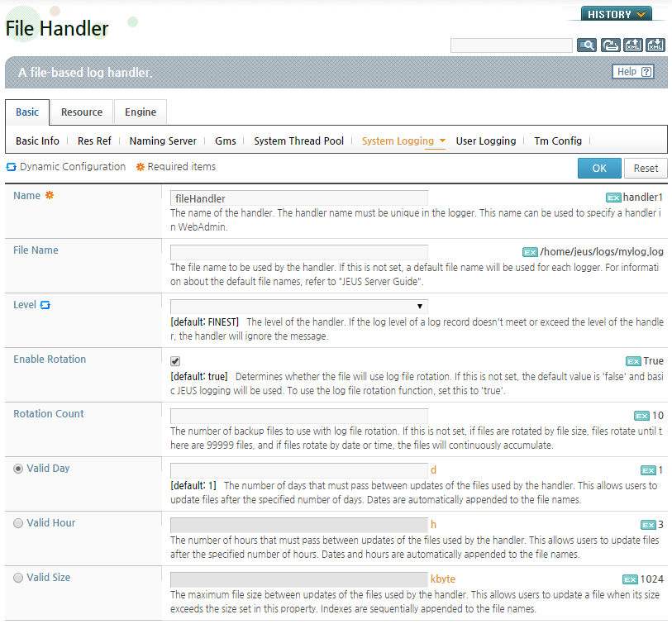This screenshot has height=624, width=672.
Task: Click the 'Enable Rotation' label
Action: pyautogui.click(x=50, y=360)
